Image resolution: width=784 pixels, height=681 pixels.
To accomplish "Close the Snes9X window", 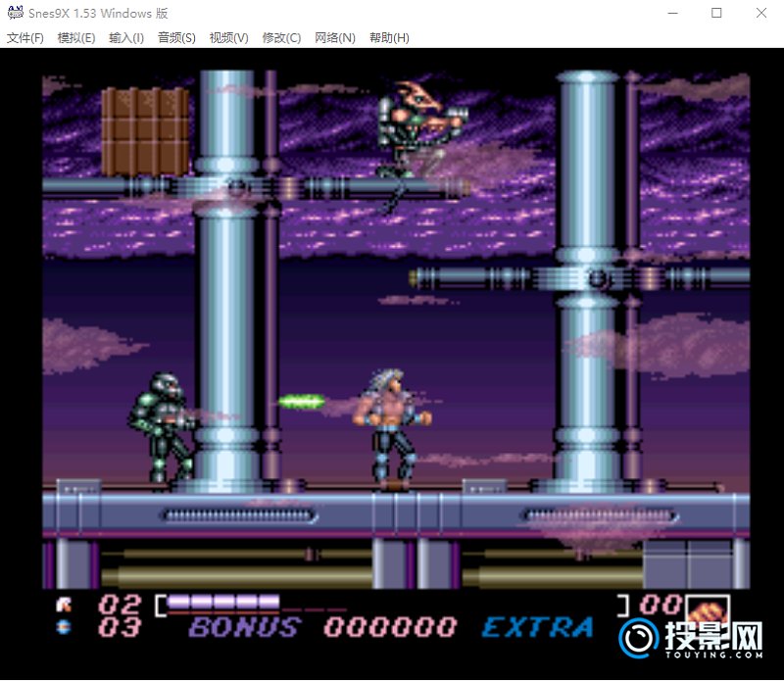I will [x=761, y=13].
